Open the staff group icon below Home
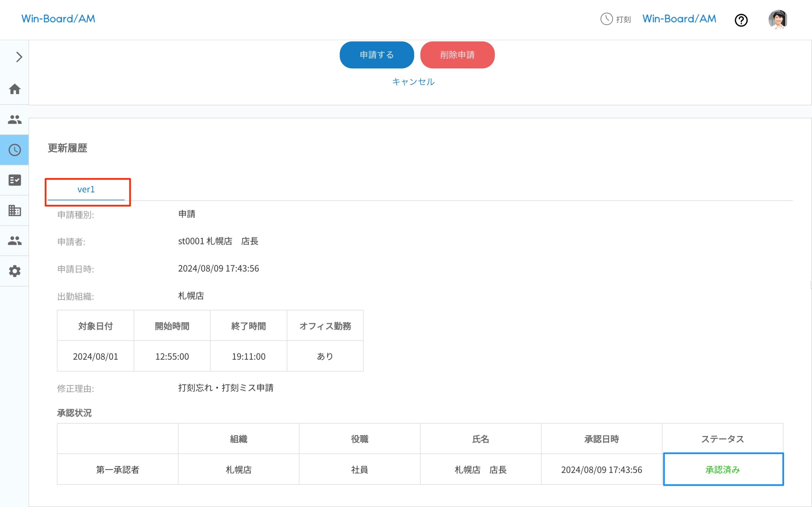 15,119
